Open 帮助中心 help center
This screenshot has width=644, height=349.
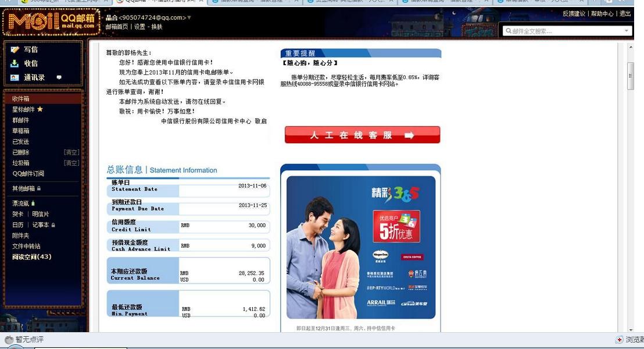click(x=602, y=13)
